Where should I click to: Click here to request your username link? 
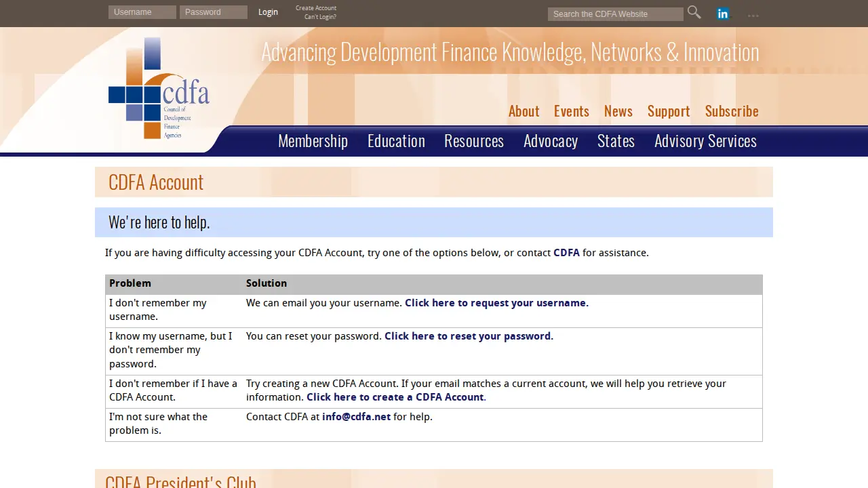tap(496, 303)
